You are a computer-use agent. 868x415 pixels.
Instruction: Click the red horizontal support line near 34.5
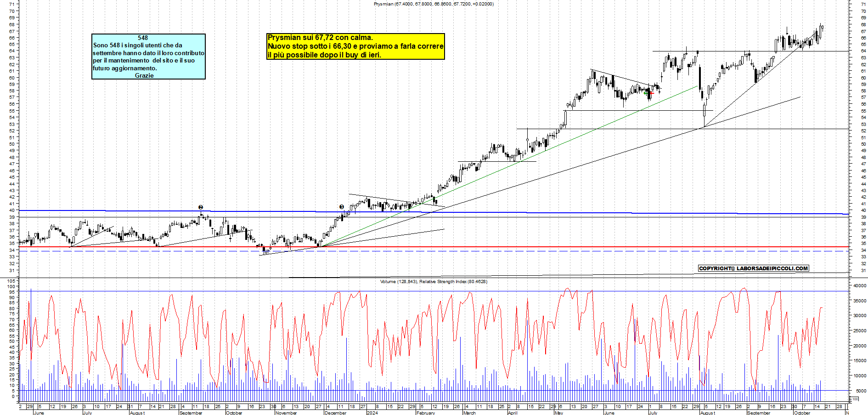click(434, 247)
